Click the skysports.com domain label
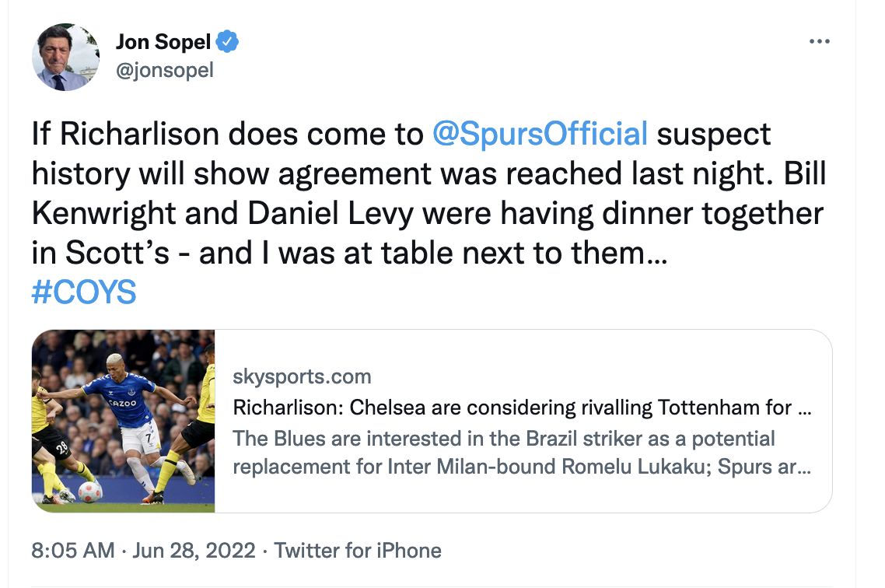This screenshot has height=588, width=885. [302, 376]
